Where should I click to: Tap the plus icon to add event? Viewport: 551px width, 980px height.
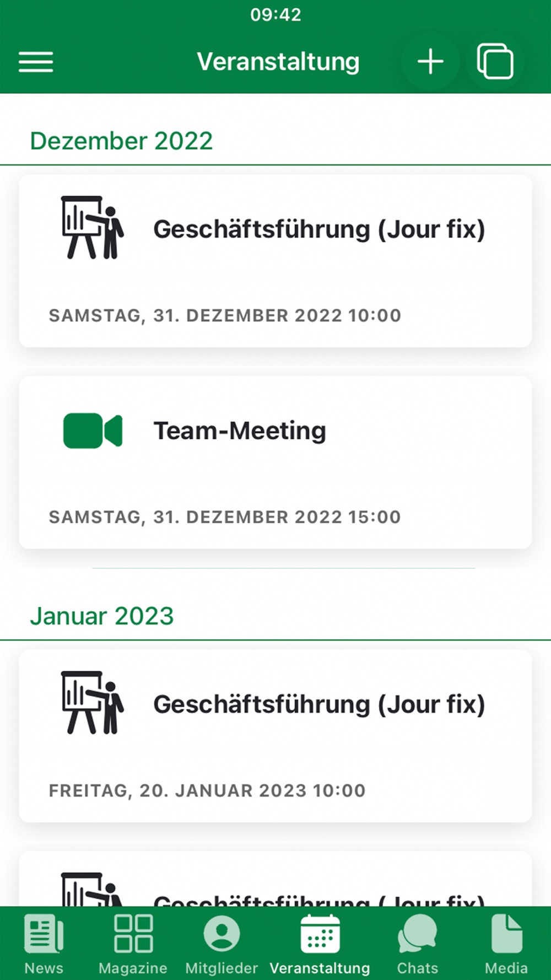point(430,61)
